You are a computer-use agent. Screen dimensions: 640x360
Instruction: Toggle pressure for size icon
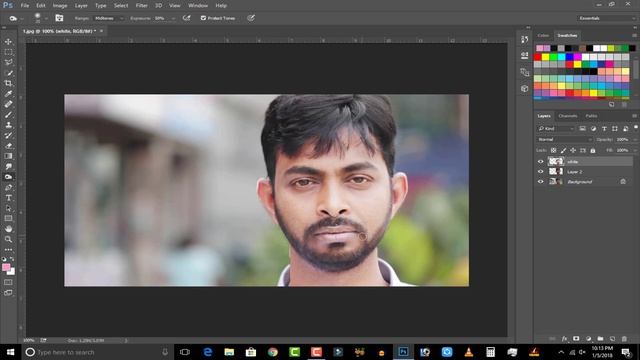(251, 18)
